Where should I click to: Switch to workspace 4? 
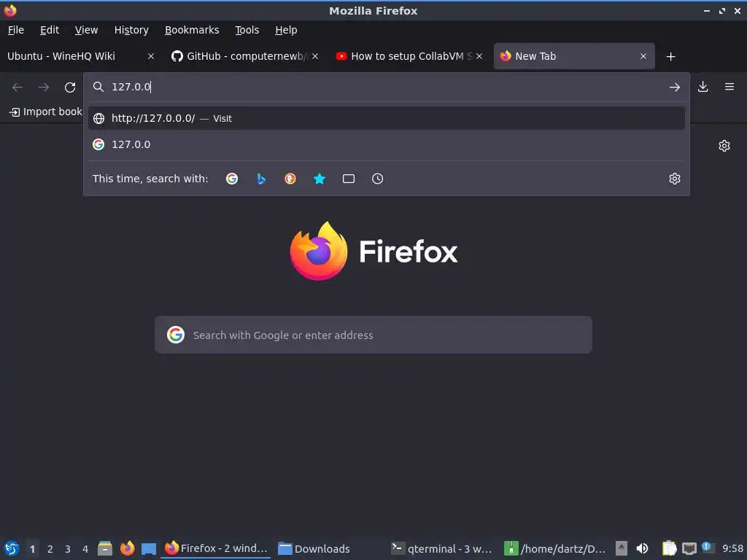coord(85,549)
